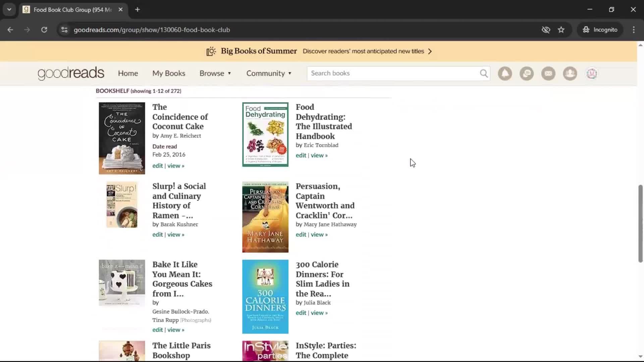Edit The Coincidence of Coconut Cake entry

(x=157, y=166)
